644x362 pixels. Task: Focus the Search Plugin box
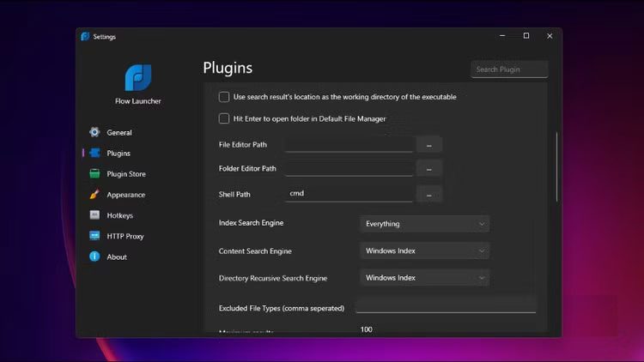click(x=509, y=69)
